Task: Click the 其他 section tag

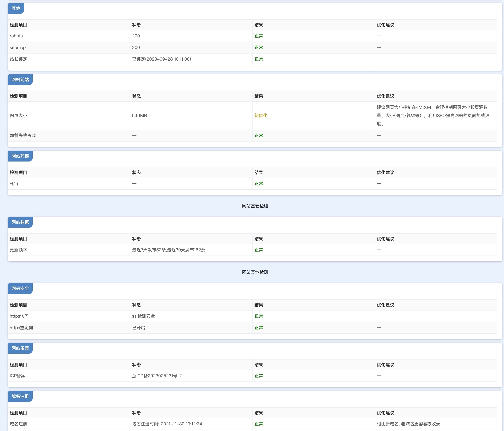Action: [x=16, y=8]
